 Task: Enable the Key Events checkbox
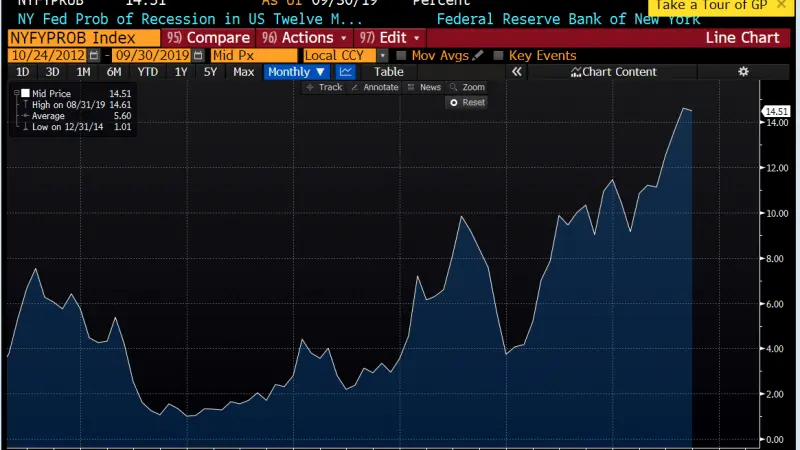pos(498,56)
